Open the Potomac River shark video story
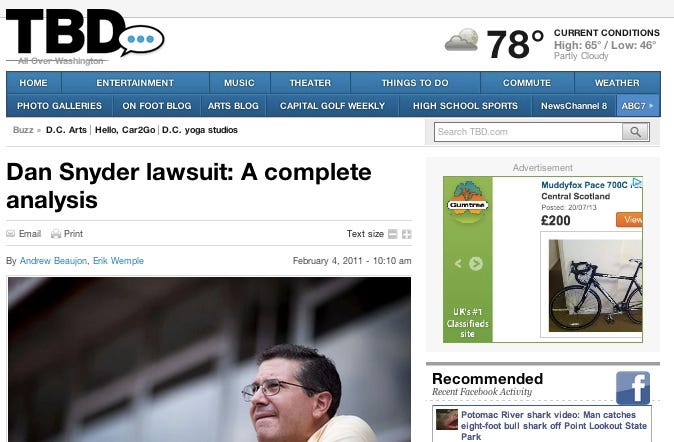 554,426
